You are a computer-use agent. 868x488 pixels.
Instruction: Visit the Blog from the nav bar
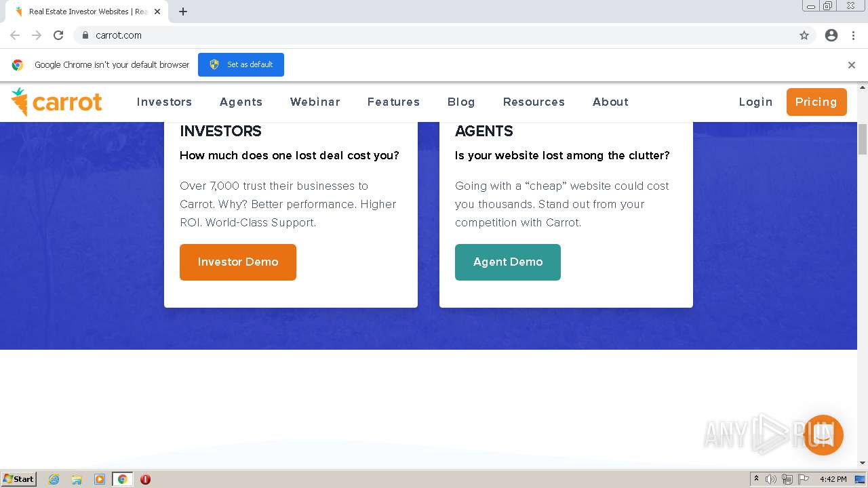(461, 102)
